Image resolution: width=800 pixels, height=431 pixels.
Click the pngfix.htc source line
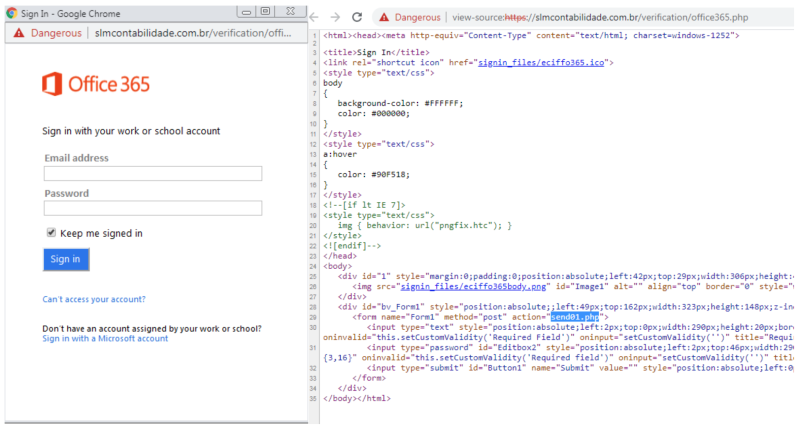pos(424,225)
